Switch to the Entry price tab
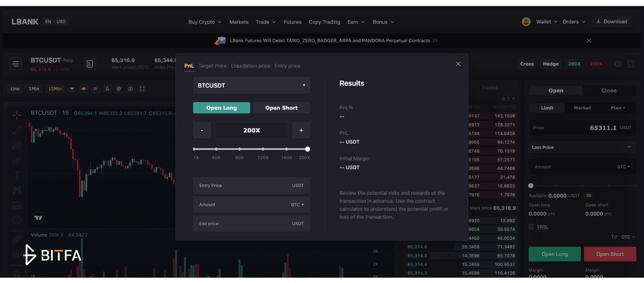The image size is (644, 283). click(x=287, y=66)
